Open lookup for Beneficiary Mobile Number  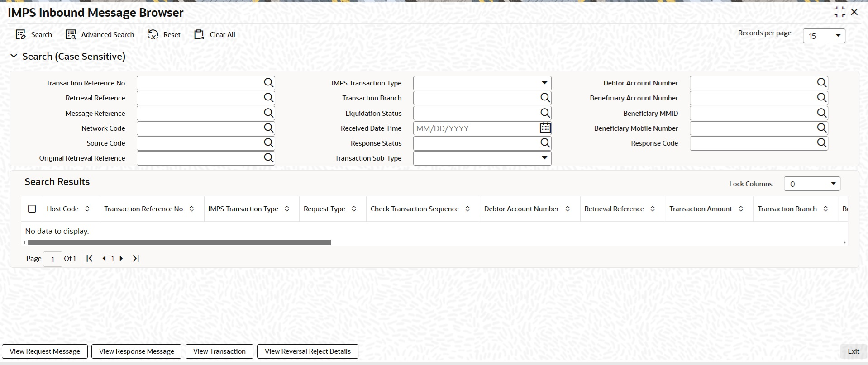pyautogui.click(x=822, y=128)
